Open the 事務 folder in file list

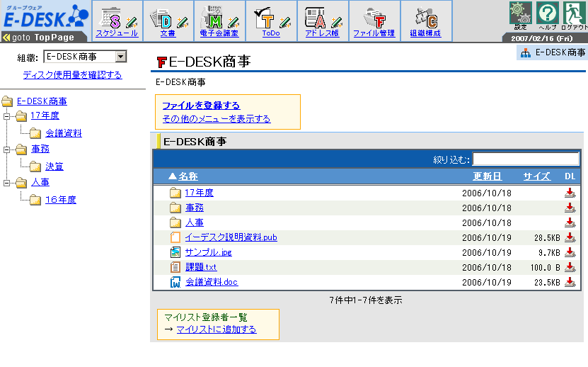point(195,208)
